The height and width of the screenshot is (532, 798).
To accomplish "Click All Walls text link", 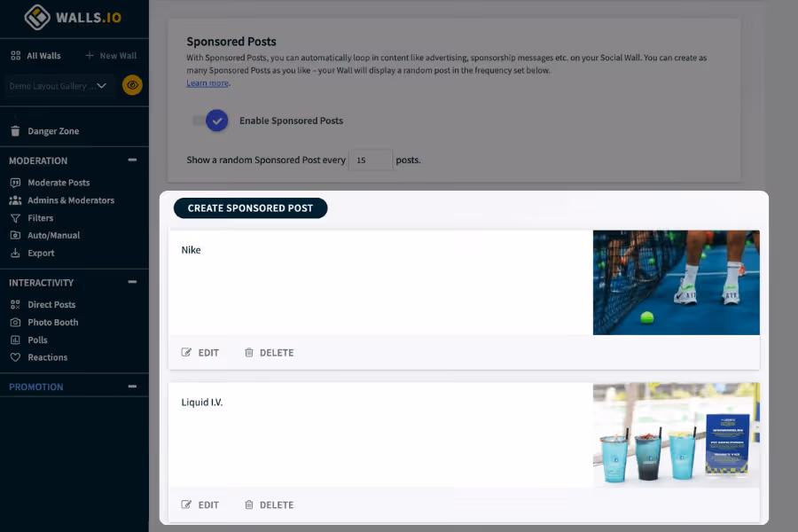I will [x=43, y=56].
